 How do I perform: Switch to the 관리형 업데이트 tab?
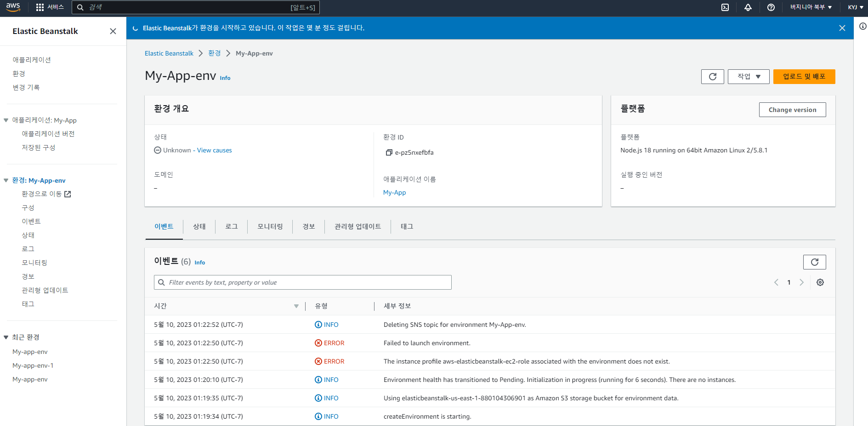point(358,227)
